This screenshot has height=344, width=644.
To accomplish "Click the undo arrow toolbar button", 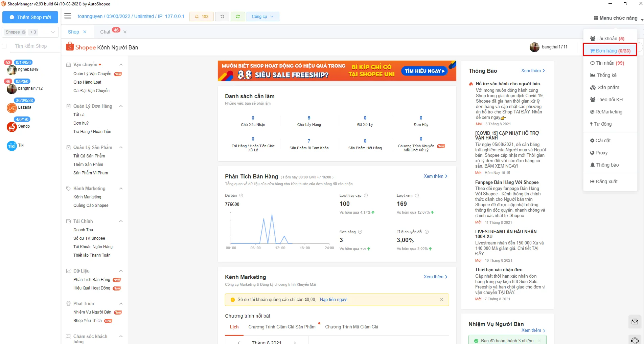I will (222, 17).
